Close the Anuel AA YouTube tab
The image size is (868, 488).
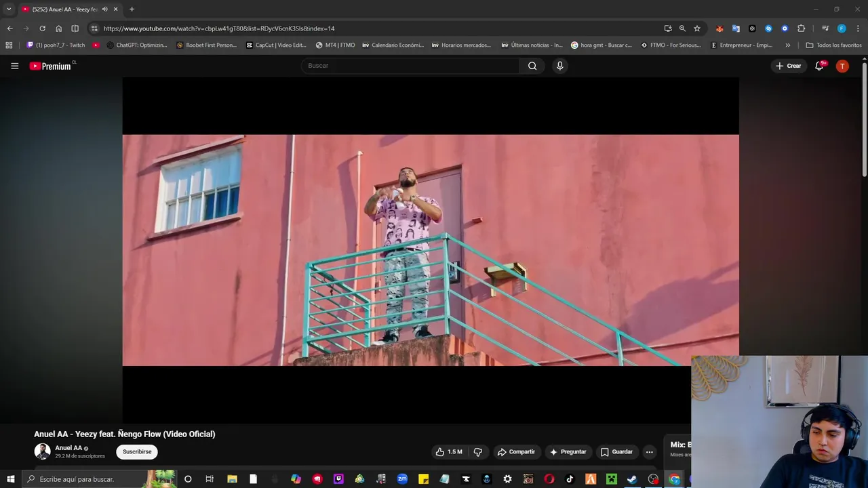click(115, 9)
